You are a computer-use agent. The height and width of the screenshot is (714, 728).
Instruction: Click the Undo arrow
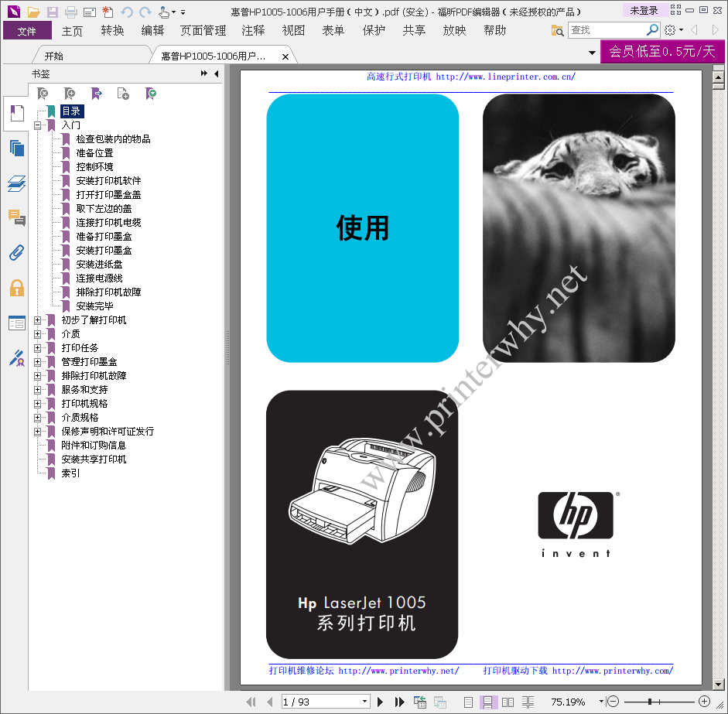pyautogui.click(x=127, y=12)
